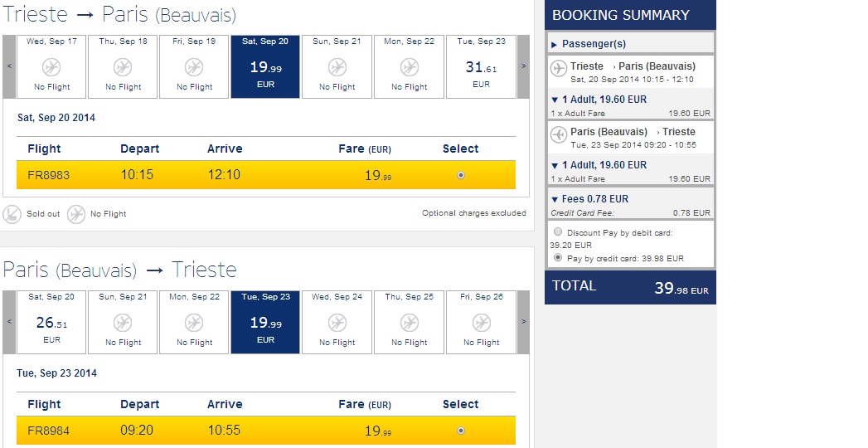Viewport: 868px width, 448px height.
Task: Choose Discount Pay by debit card option
Action: [x=558, y=232]
